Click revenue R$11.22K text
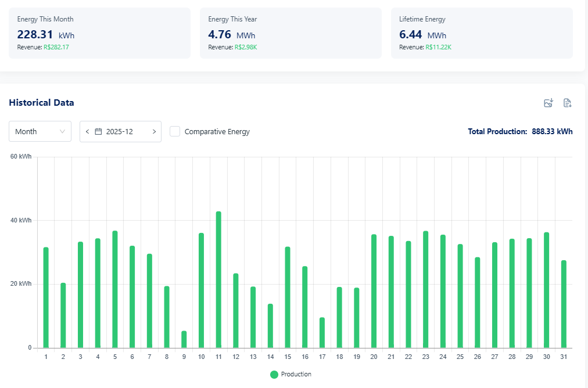 438,47
